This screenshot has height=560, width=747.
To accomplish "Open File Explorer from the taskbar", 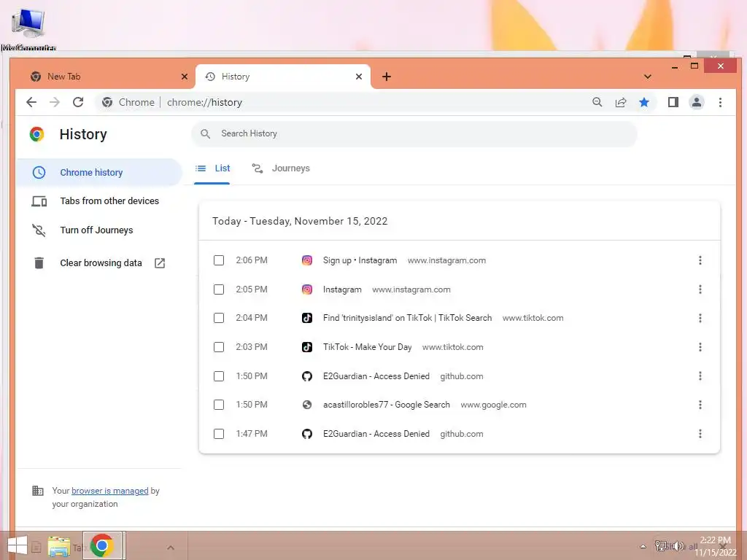I will coord(58,546).
